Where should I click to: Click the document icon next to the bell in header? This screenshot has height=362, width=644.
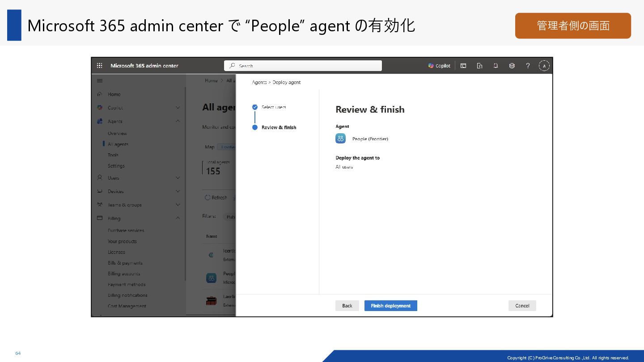tap(479, 66)
